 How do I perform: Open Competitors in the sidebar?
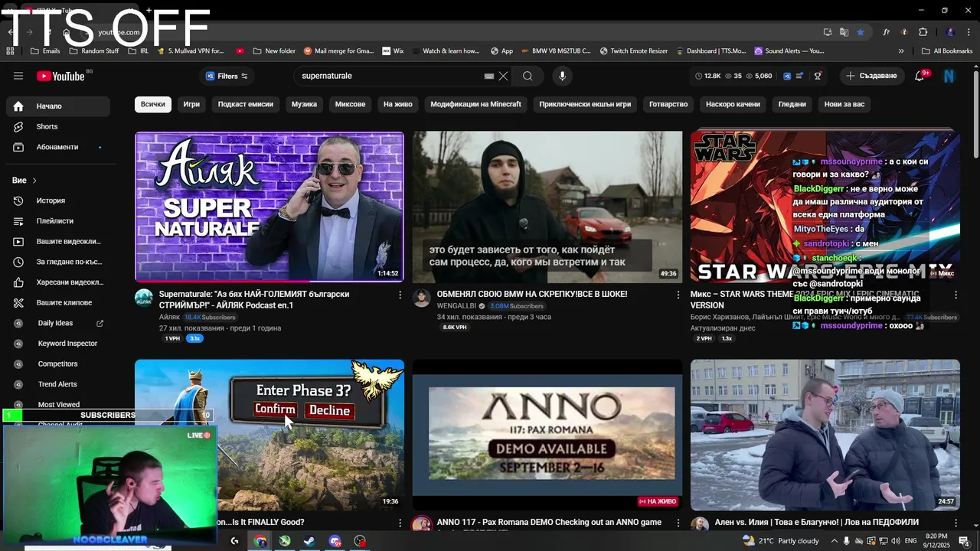coord(57,364)
